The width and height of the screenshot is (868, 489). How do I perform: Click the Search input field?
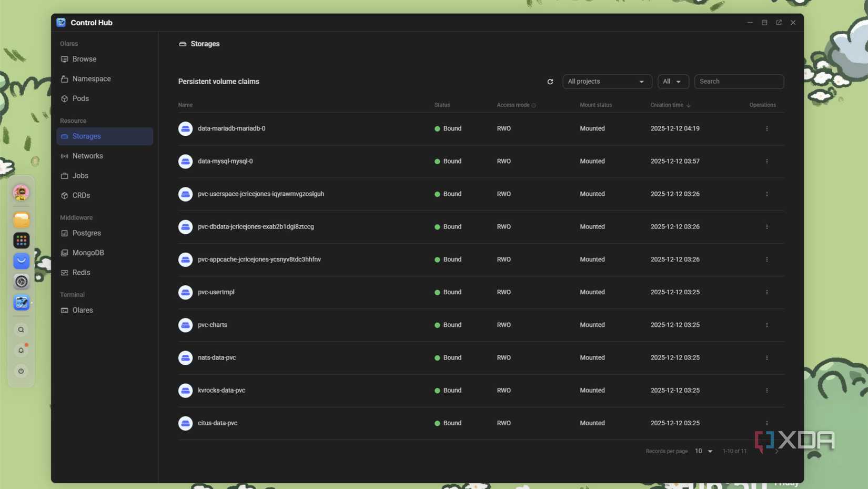(739, 82)
